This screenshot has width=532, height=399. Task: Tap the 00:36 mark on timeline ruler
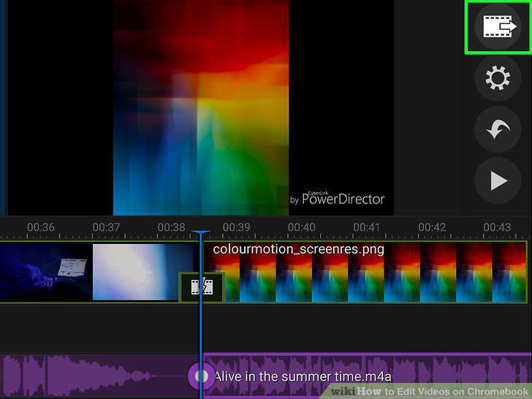coord(41,227)
